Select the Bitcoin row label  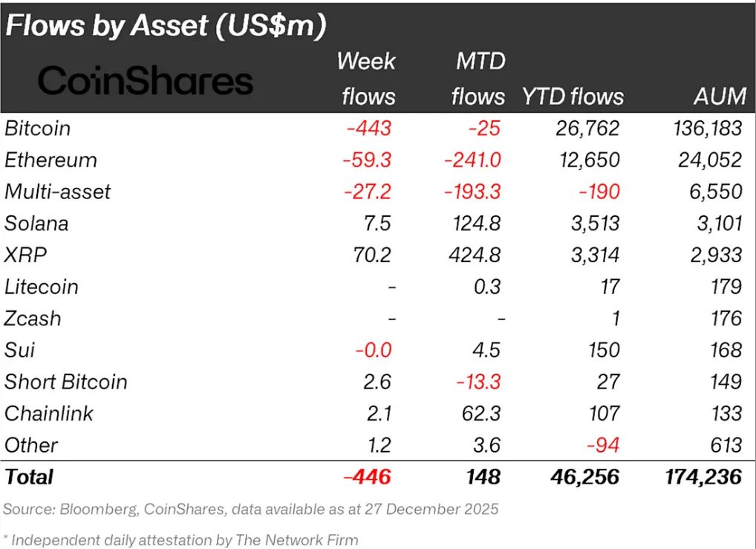click(x=37, y=129)
